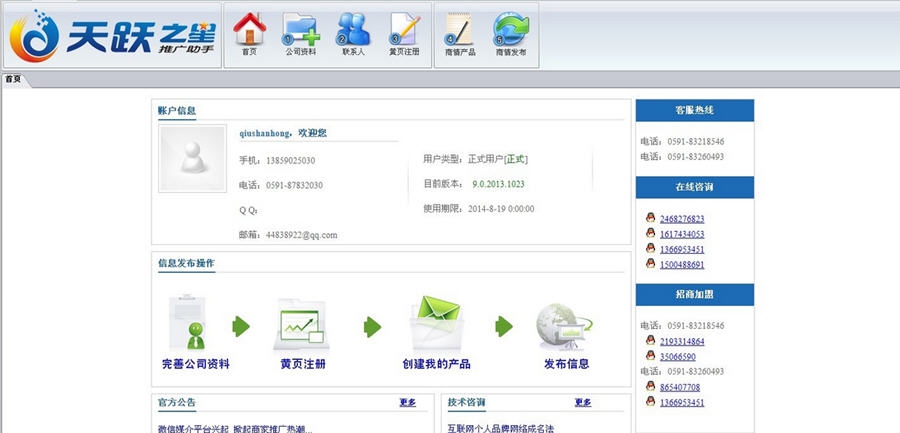Open announcement 微信媒介平台兴起 掀起商家推广热潮
This screenshot has width=900, height=433.
[x=235, y=428]
